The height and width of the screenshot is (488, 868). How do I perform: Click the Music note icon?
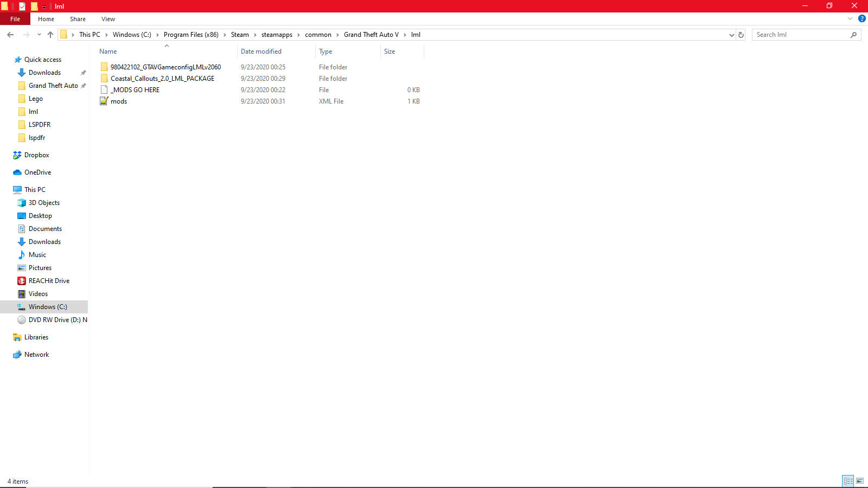22,255
